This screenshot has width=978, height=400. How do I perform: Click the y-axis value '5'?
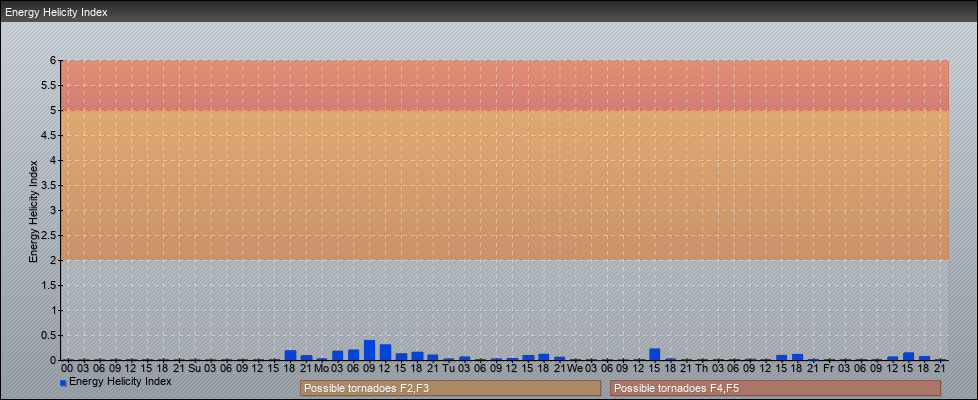(53, 110)
